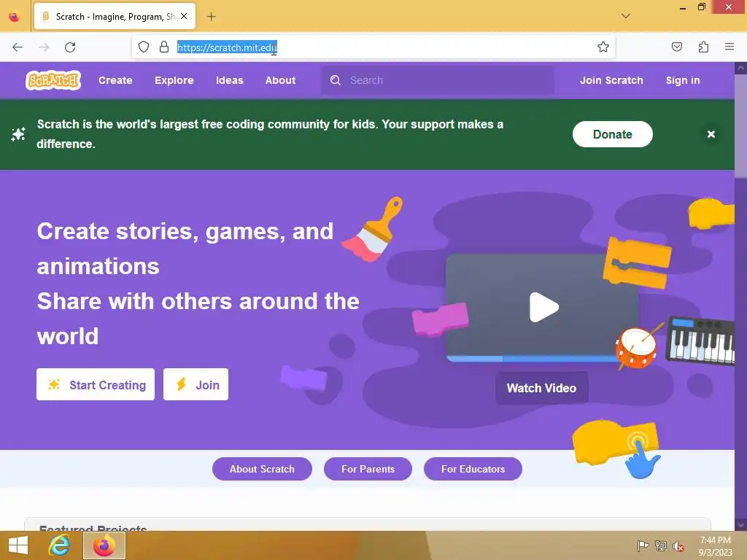Viewport: 747px width, 560px height.
Task: Click the Start Creating button
Action: [96, 384]
